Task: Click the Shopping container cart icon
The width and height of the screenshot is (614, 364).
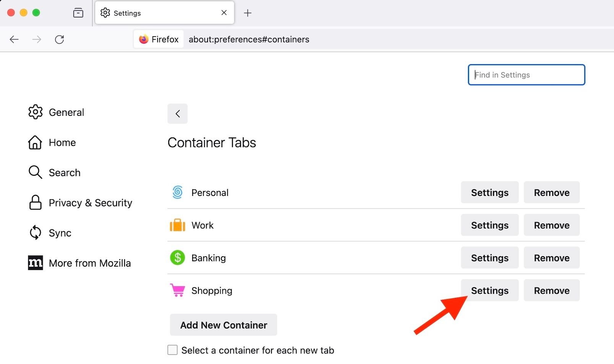Action: pyautogui.click(x=177, y=291)
